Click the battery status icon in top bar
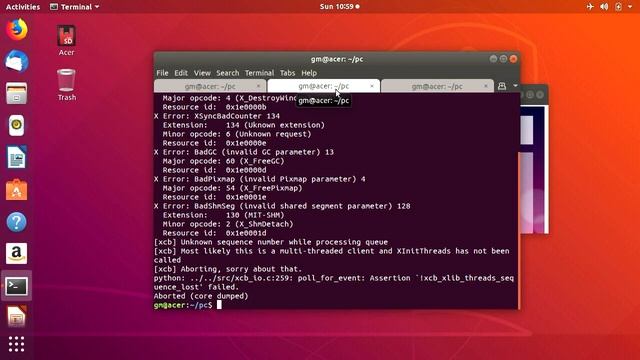The image size is (640, 360). 618,7
